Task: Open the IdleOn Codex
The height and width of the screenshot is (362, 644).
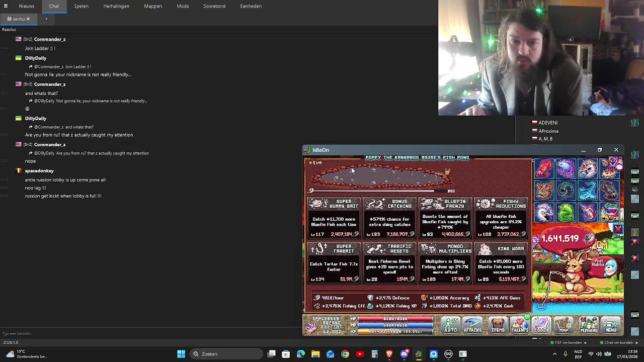Action: click(x=541, y=325)
